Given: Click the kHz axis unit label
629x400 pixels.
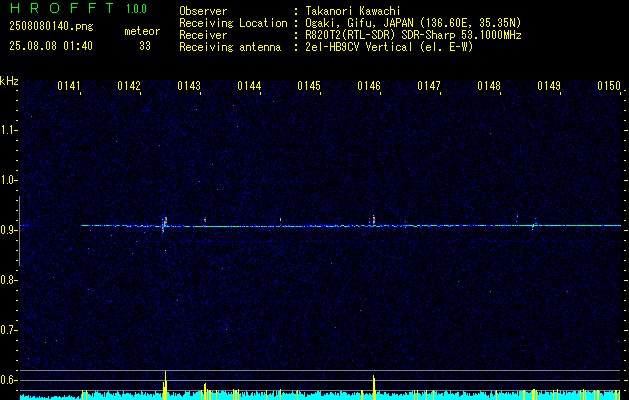Looking at the screenshot, I should pyautogui.click(x=9, y=81).
